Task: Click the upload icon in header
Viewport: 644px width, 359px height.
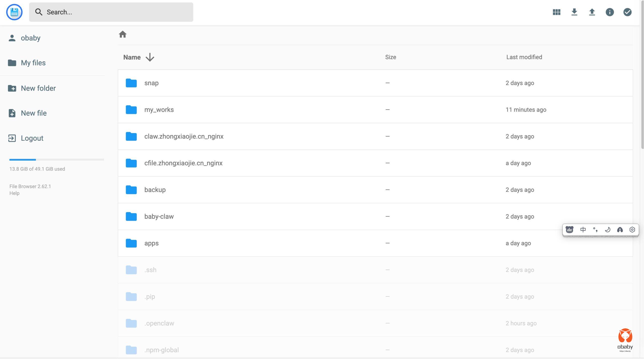Action: [x=592, y=12]
